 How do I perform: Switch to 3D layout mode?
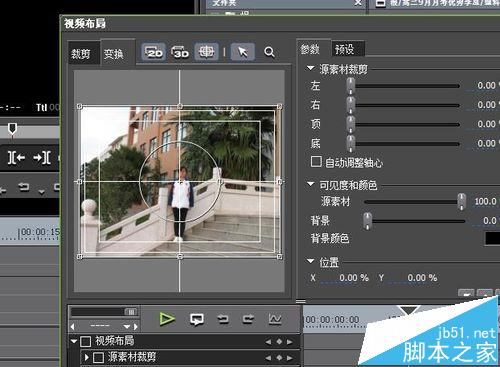tap(180, 52)
